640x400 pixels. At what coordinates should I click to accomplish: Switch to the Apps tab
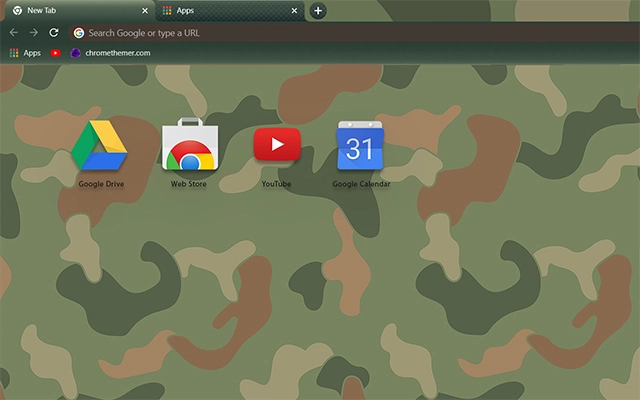[x=230, y=11]
